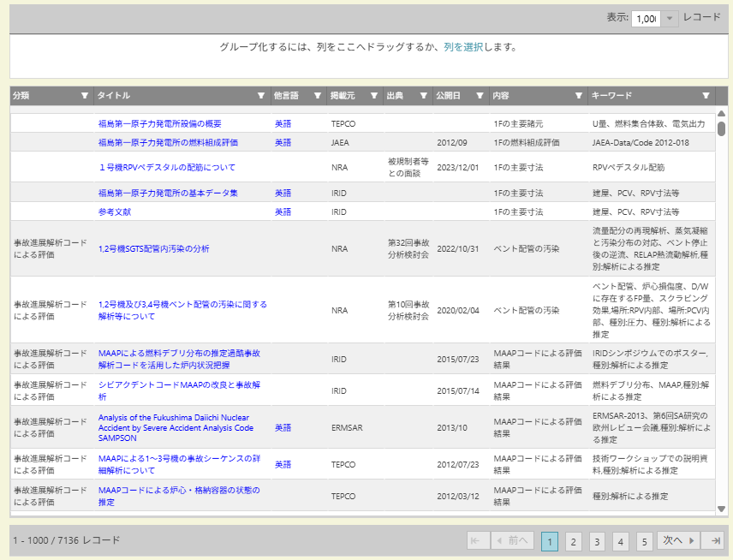Viewport: 733px width, 560px height.
Task: Click the table vertical scrollbar thumb
Action: pos(721,128)
